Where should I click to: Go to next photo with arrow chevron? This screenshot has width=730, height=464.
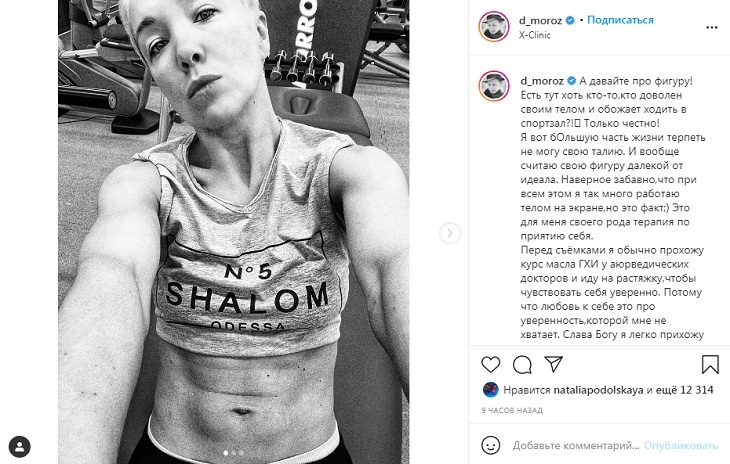click(449, 233)
